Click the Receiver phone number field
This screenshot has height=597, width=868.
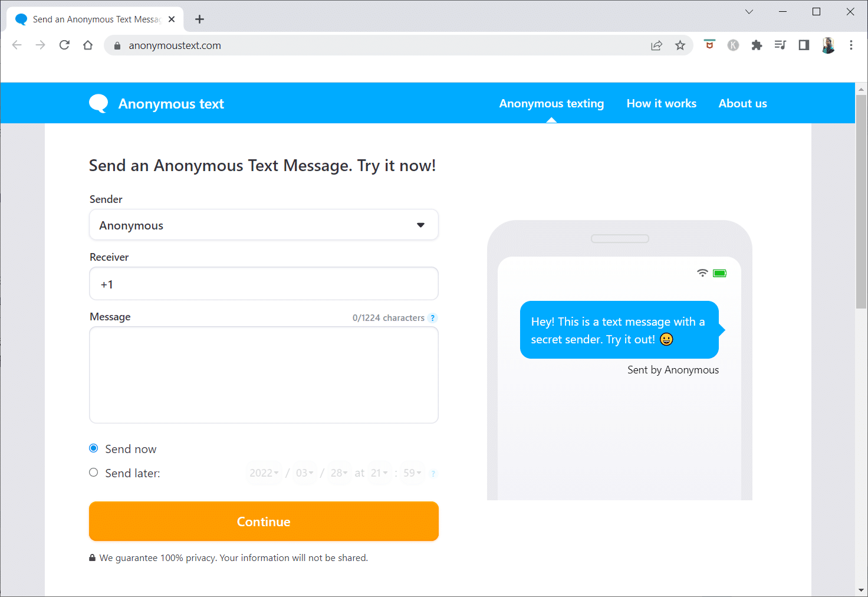click(264, 284)
